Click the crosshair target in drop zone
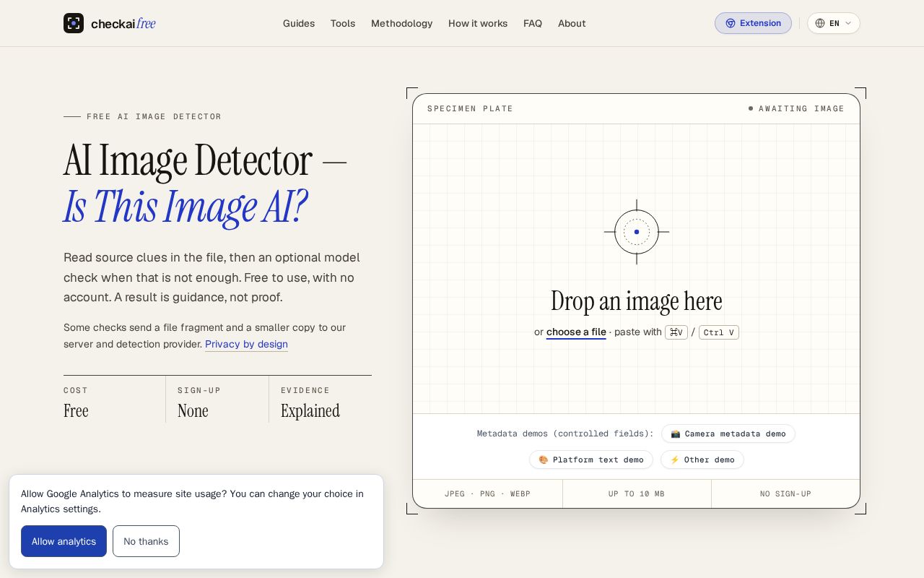 coord(637,232)
